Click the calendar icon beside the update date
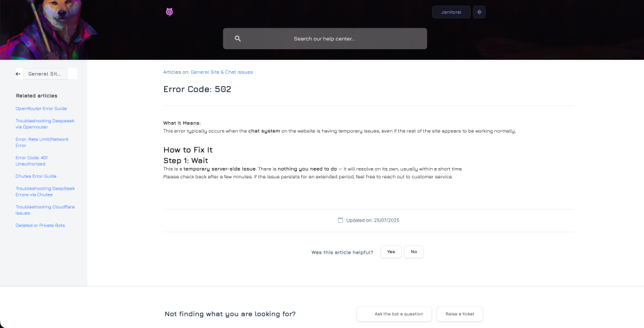Screen dimensions: 644x328 pyautogui.click(x=340, y=220)
